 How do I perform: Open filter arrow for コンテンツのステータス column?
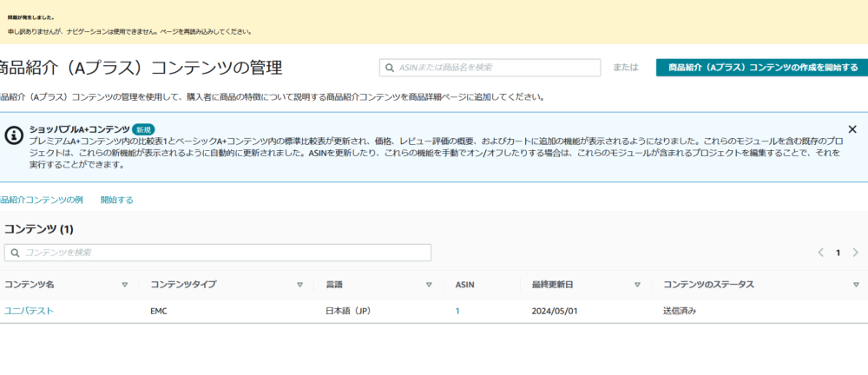click(x=855, y=285)
